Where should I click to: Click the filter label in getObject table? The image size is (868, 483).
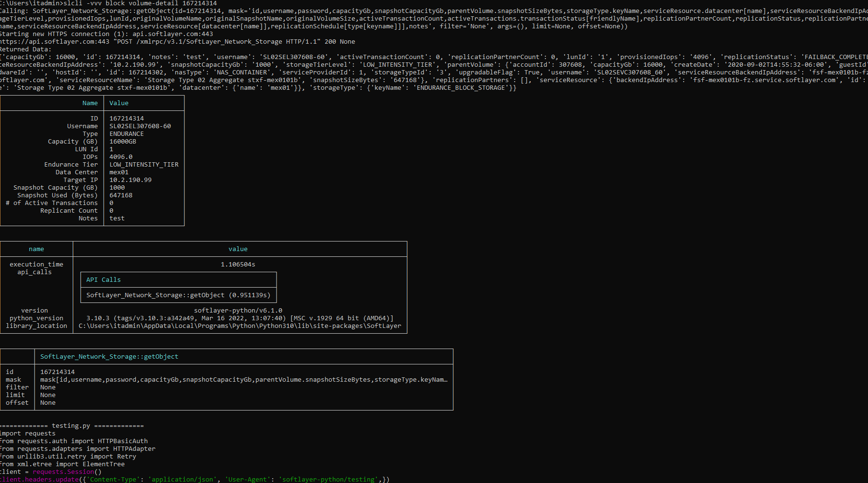pos(17,387)
